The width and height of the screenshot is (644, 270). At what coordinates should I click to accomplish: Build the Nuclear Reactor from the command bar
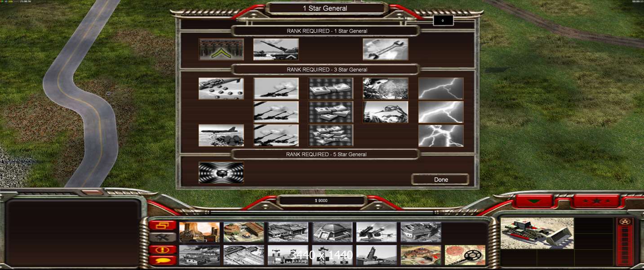coord(199,232)
